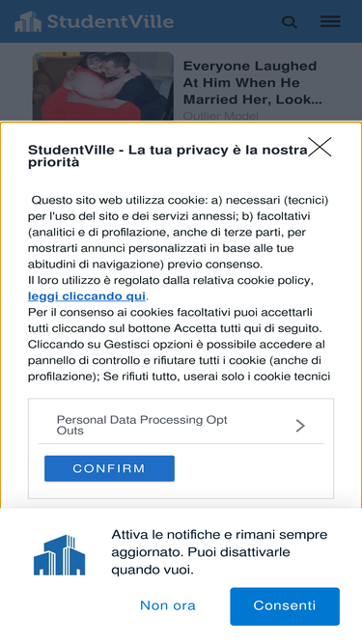The height and width of the screenshot is (644, 362).
Task: Click the CONFIRM button
Action: (x=109, y=468)
